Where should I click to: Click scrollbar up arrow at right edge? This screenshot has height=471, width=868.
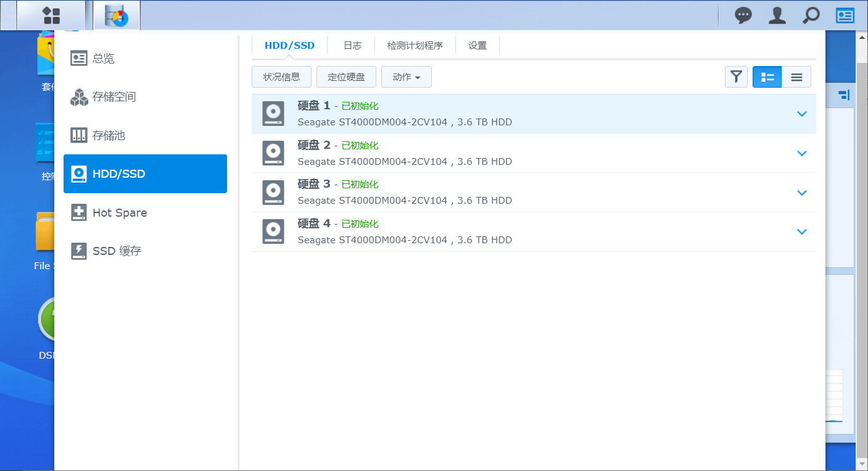(x=862, y=38)
